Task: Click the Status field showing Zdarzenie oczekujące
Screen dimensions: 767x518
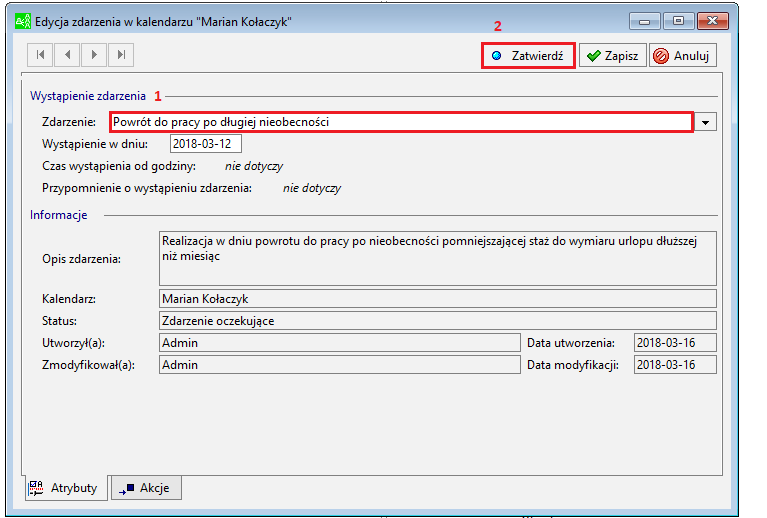Action: (438, 321)
